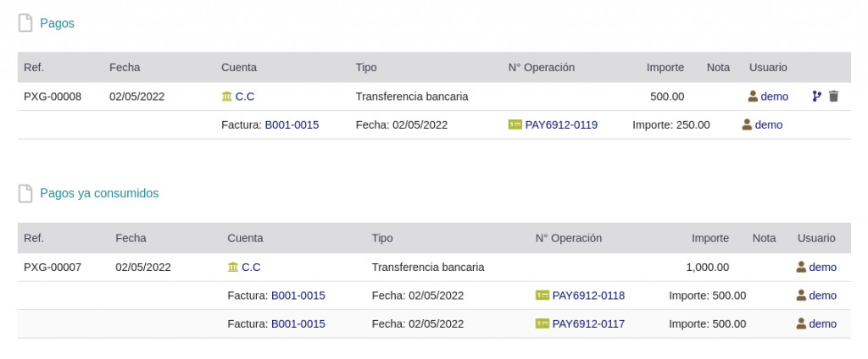Open the demo user link in the PAY6912-0119 row

pyautogui.click(x=769, y=124)
